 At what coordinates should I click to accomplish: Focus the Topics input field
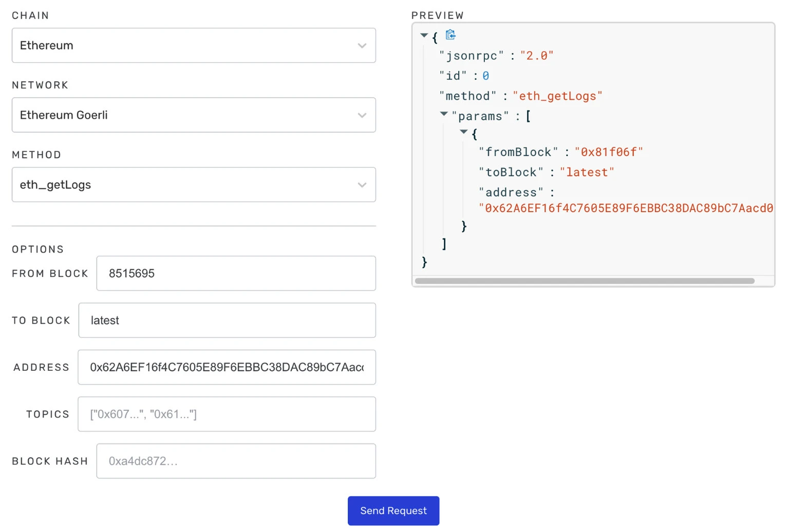tap(227, 414)
